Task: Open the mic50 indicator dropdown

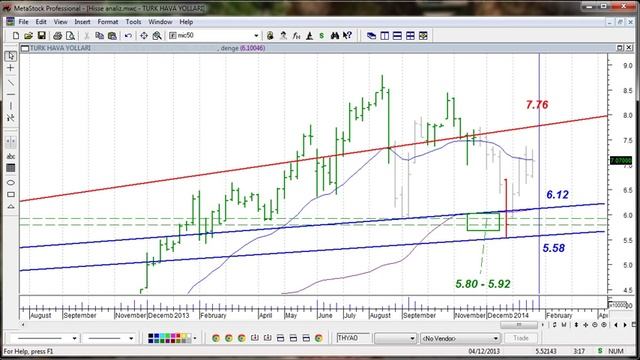Action: click(x=256, y=36)
